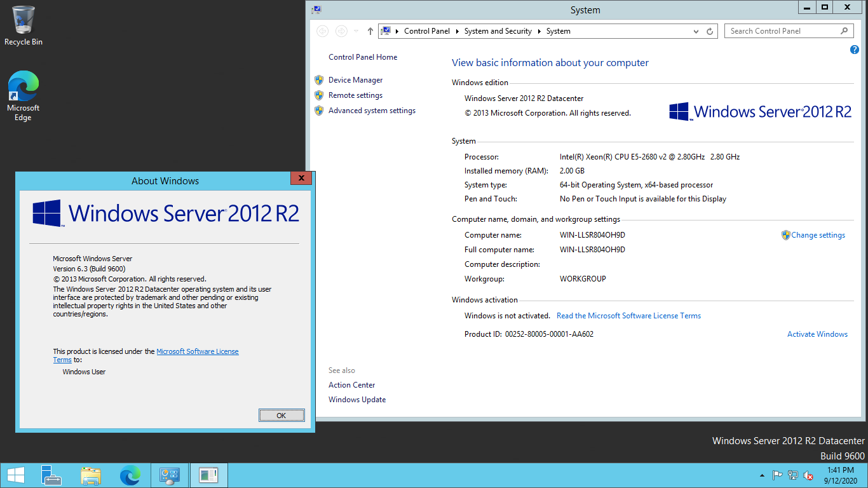This screenshot has height=488, width=868.
Task: Click the Action Center flag tray icon
Action: pos(777,475)
